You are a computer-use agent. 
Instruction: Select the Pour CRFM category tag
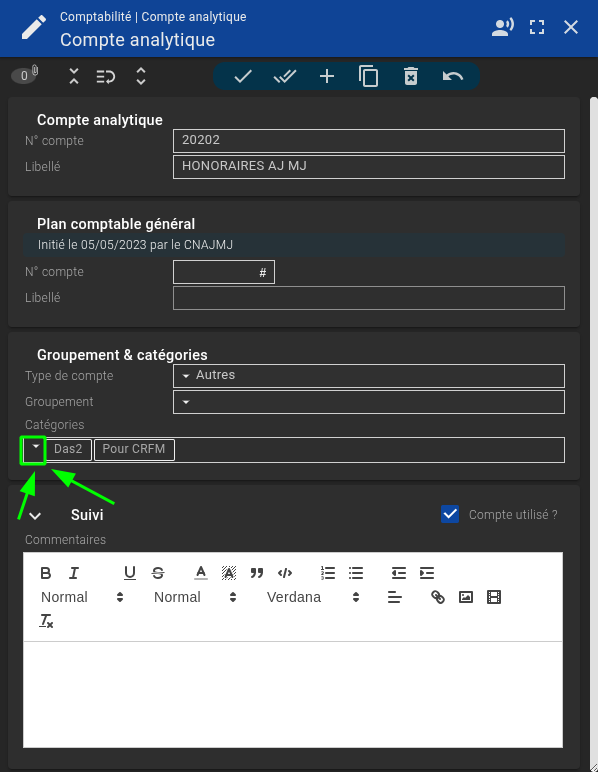134,449
